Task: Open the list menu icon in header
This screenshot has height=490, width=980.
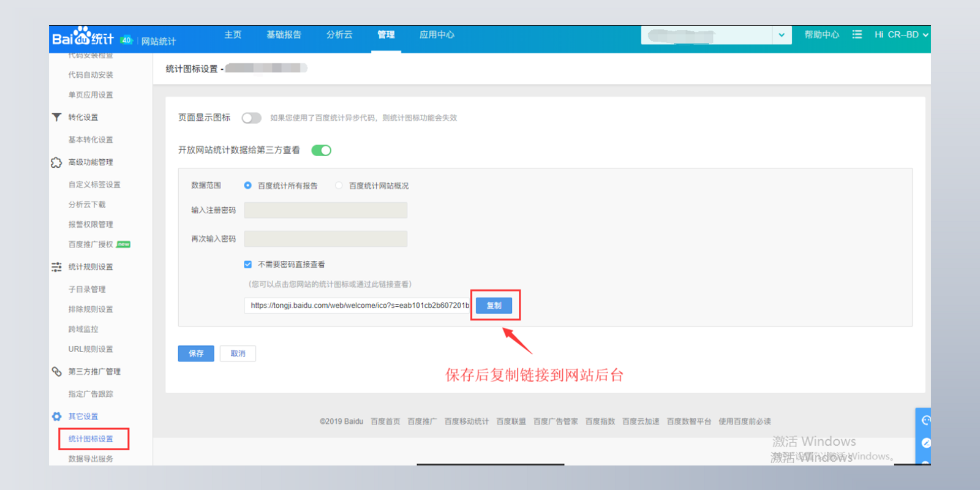Action: coord(857,35)
